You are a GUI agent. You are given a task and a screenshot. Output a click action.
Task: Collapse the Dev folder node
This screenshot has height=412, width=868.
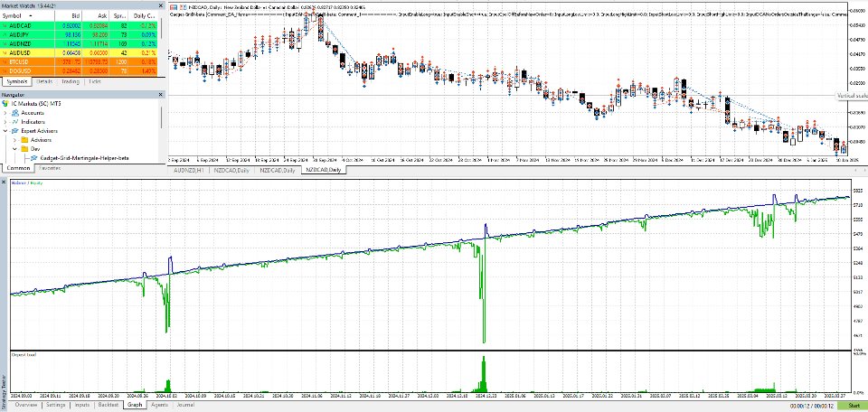[15, 149]
